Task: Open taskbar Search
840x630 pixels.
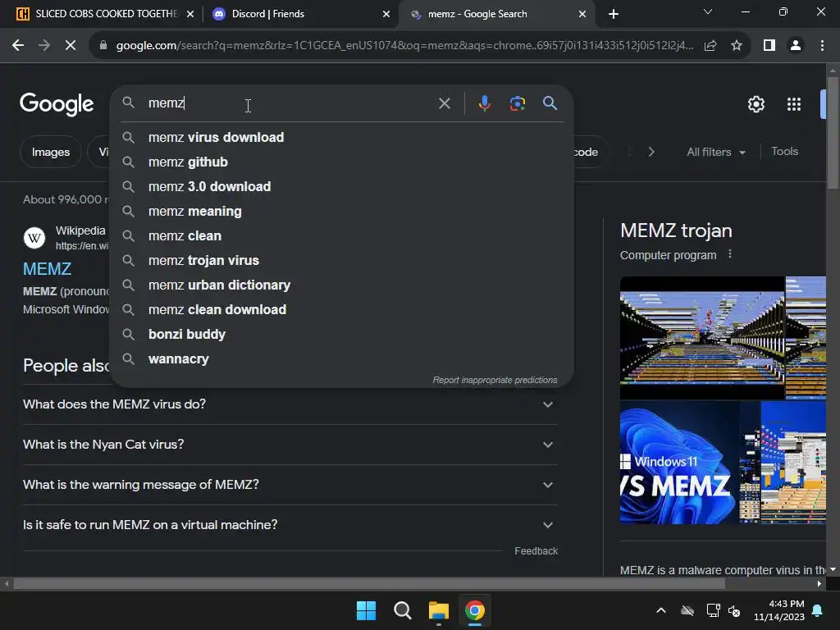Action: pyautogui.click(x=402, y=610)
